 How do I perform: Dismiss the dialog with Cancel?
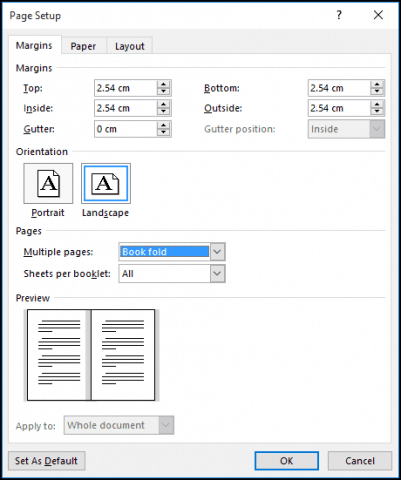360,461
